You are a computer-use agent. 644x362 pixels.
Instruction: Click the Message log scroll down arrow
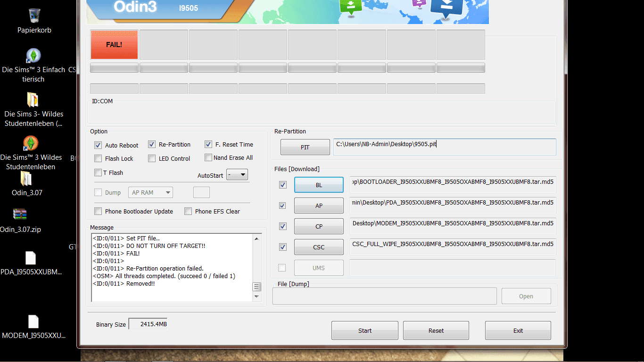[x=257, y=296]
